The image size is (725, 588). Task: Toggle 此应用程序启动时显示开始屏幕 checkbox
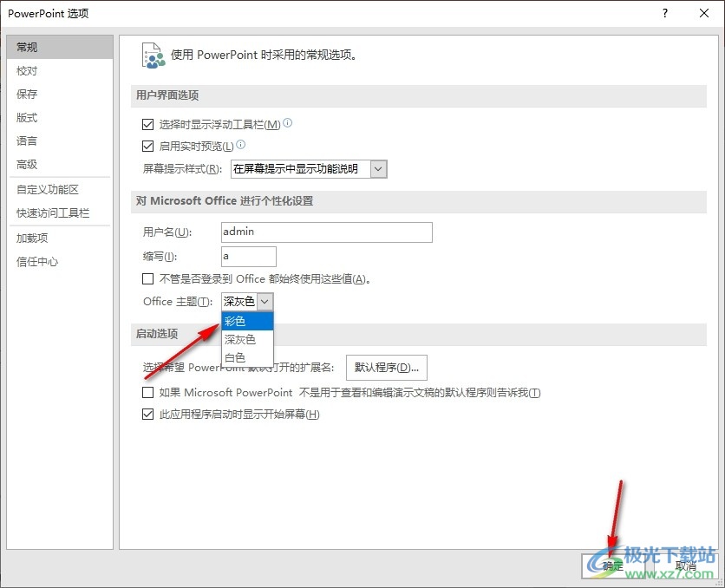[148, 415]
